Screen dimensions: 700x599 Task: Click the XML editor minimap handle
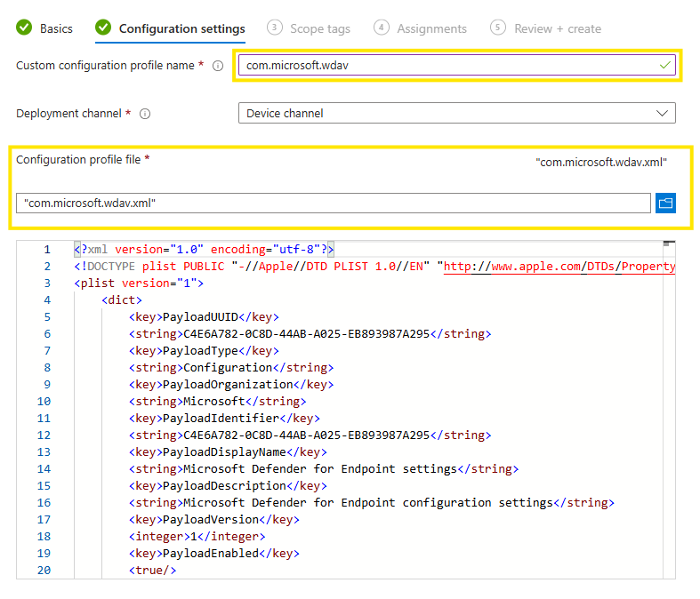(669, 244)
